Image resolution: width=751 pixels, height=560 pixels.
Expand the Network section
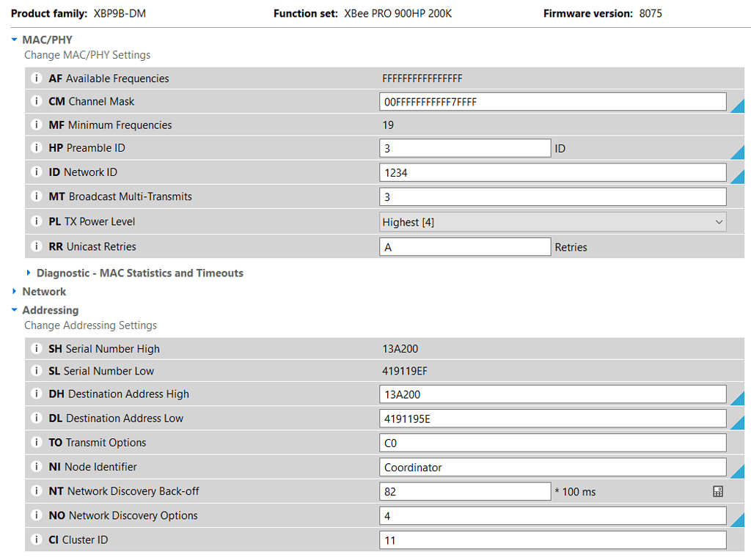click(x=12, y=291)
